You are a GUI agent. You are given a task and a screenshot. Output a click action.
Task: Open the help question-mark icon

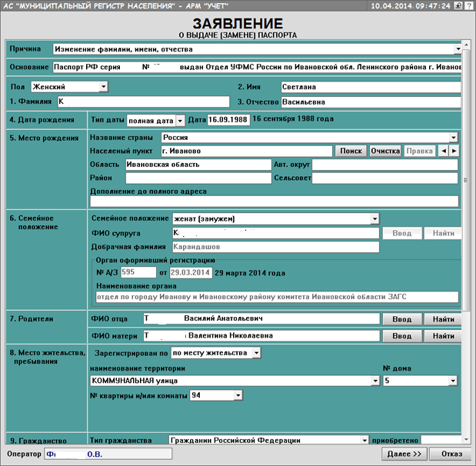(x=468, y=5)
